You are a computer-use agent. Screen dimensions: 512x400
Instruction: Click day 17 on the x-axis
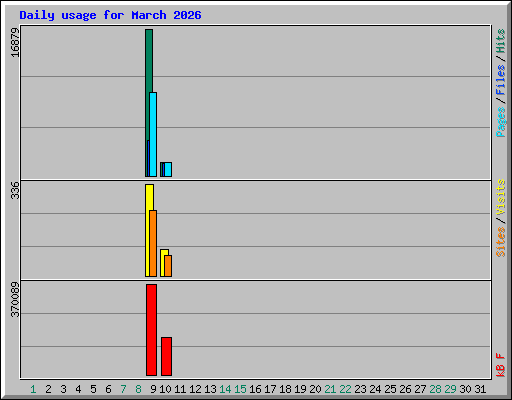click(270, 389)
